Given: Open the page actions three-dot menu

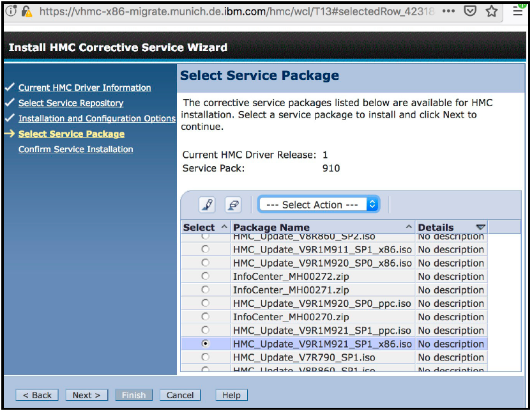Looking at the screenshot, I should point(448,12).
